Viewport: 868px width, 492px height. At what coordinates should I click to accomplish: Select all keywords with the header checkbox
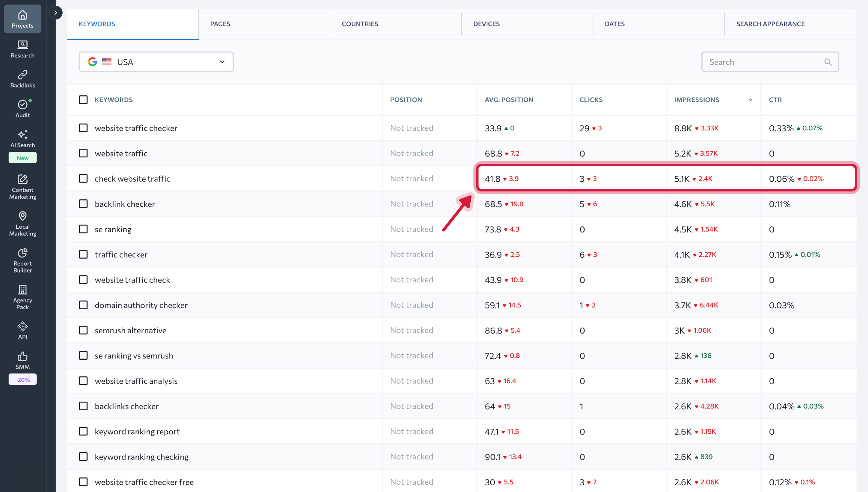[x=83, y=99]
